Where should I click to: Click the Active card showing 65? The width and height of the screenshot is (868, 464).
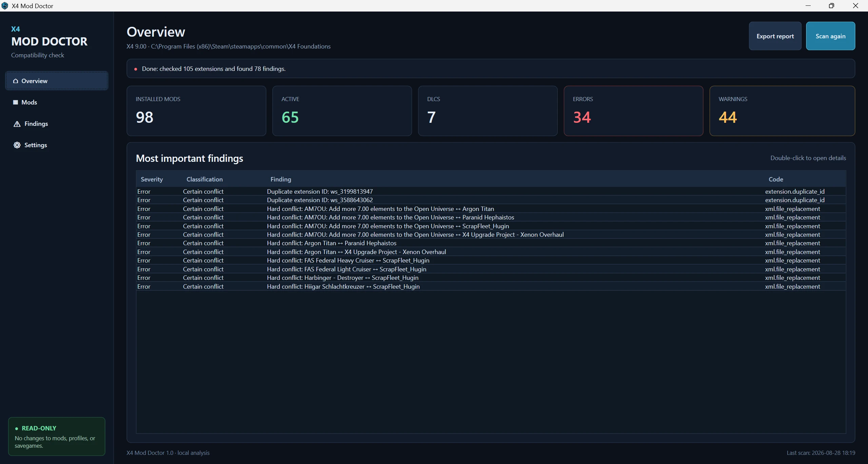[x=342, y=111]
